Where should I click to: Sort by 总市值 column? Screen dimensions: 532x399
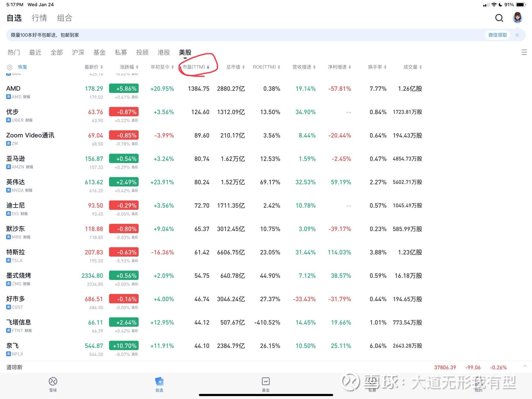point(235,67)
